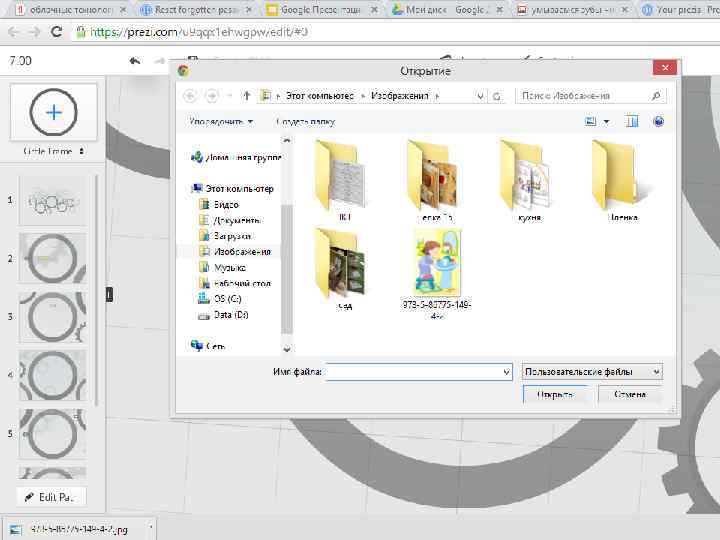Click the dialog back navigation arrow
The height and width of the screenshot is (540, 720).
tap(190, 96)
